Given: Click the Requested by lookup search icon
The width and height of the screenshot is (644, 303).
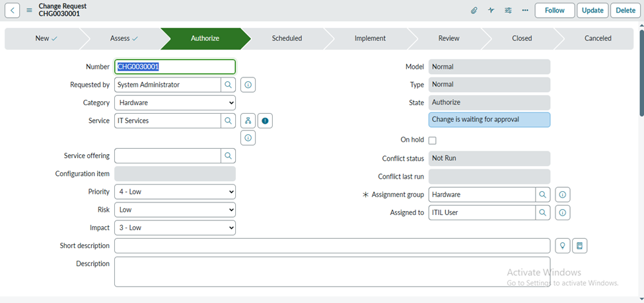Looking at the screenshot, I should pos(228,85).
